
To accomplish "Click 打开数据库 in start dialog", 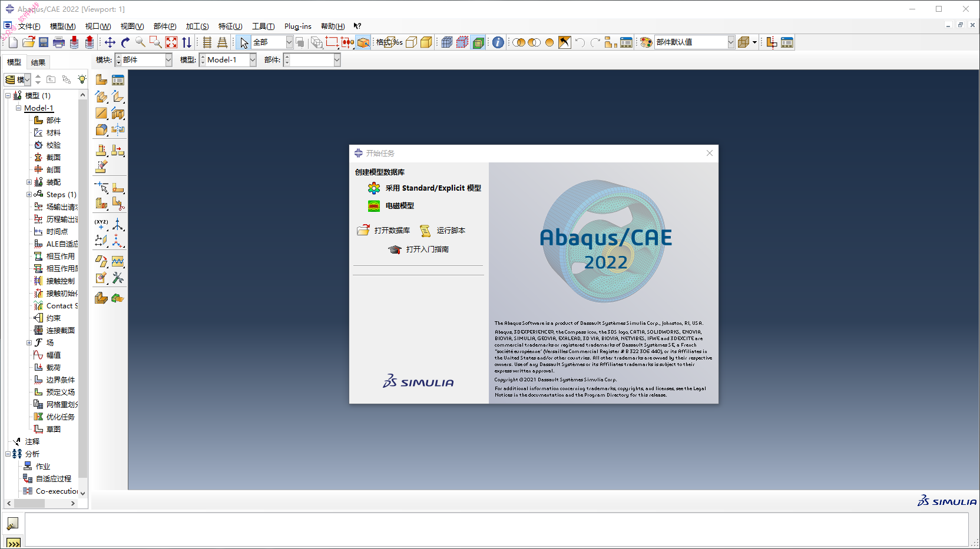I will [383, 231].
